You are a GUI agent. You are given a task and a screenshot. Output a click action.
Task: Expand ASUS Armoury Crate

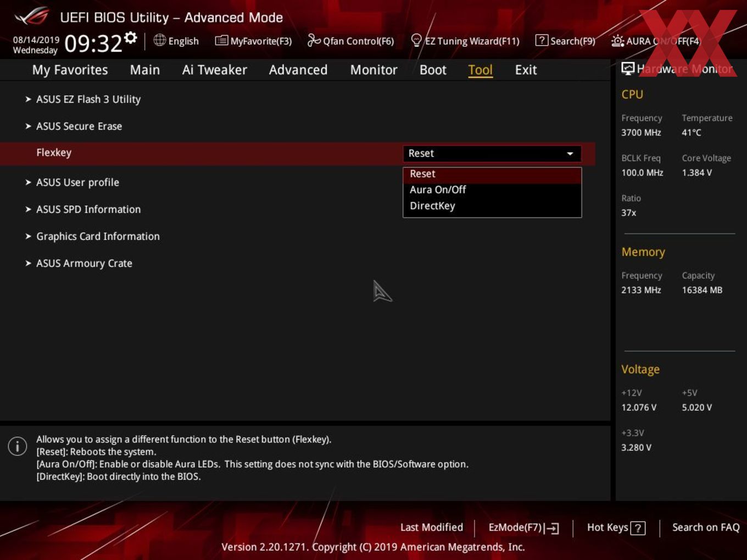83,263
